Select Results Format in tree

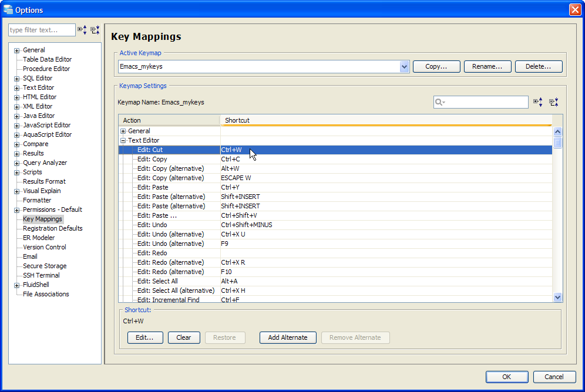pos(44,181)
